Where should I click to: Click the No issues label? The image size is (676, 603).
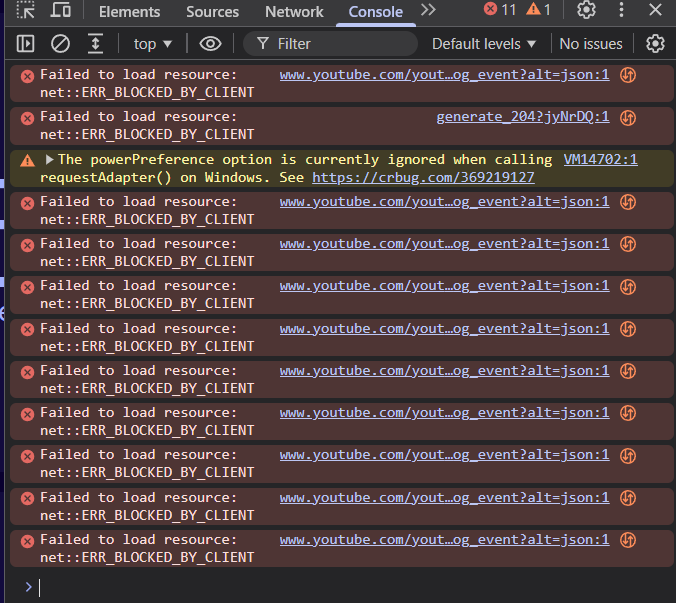591,44
